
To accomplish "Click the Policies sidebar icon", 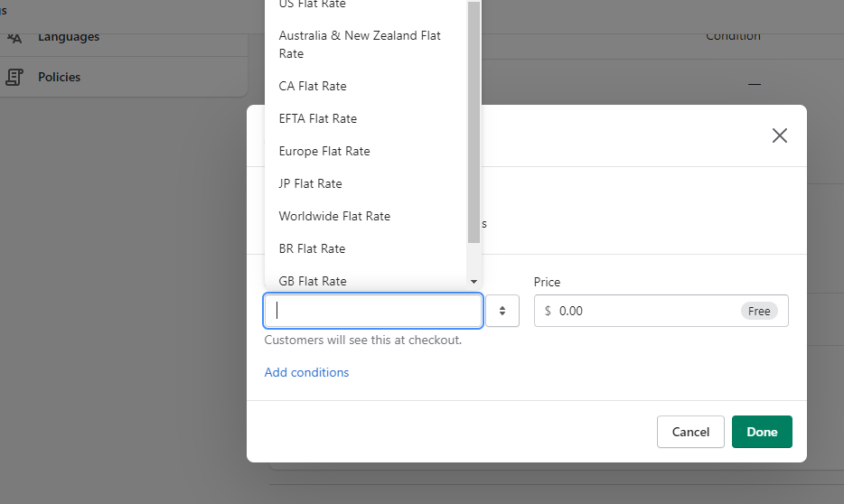I will click(14, 78).
